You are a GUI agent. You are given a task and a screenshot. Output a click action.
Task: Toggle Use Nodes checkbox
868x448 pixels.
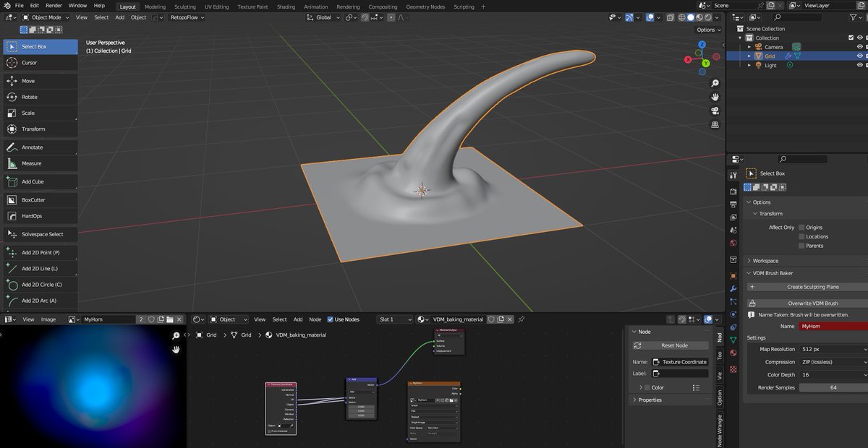coord(330,319)
